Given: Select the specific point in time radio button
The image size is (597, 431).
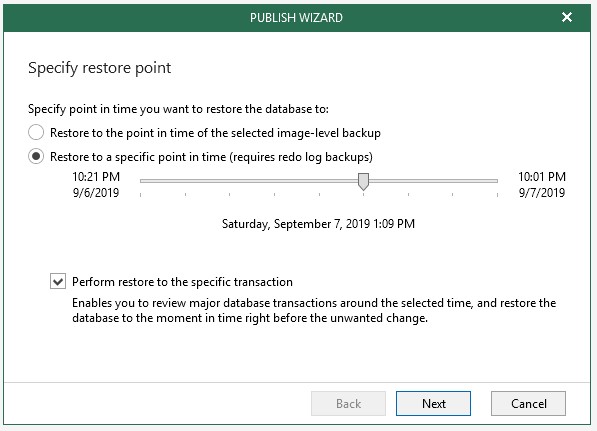Looking at the screenshot, I should click(36, 156).
